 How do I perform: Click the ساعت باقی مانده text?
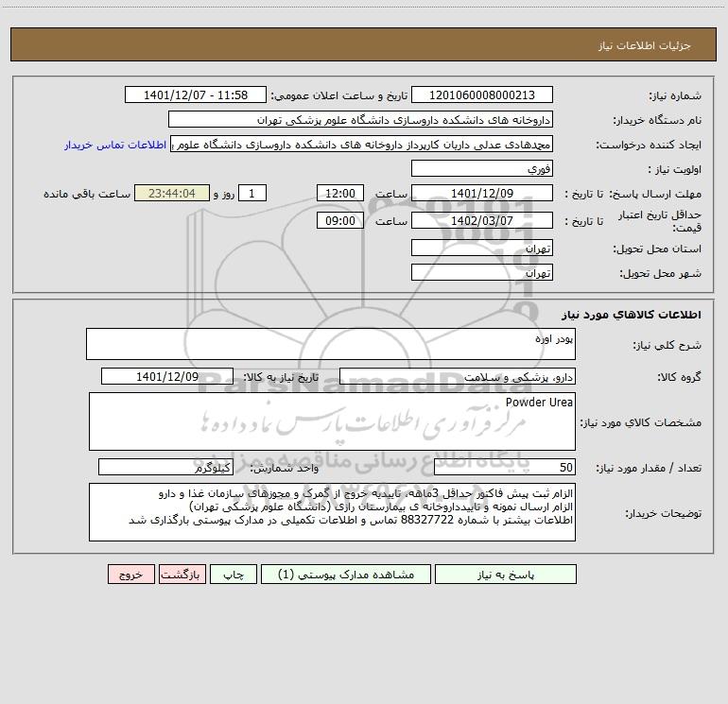[x=87, y=194]
